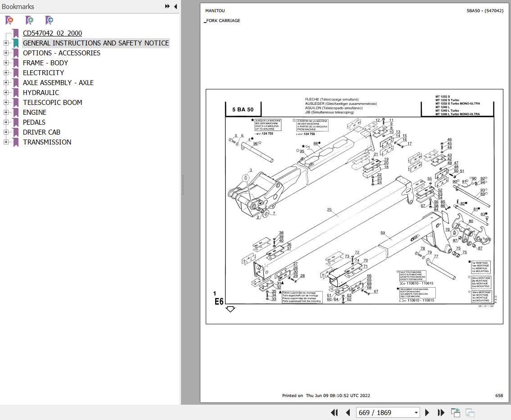Select the DRIVER CAB bookmark

pos(41,132)
